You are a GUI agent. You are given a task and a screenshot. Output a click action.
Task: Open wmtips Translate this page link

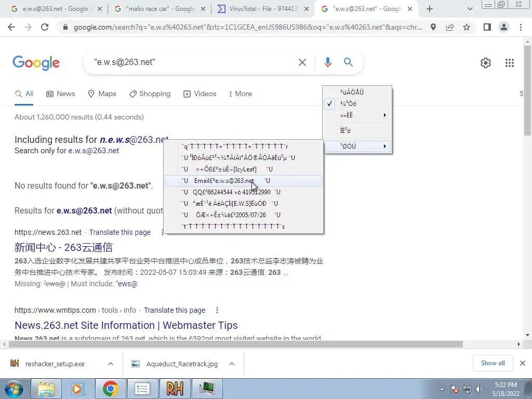coord(175,311)
